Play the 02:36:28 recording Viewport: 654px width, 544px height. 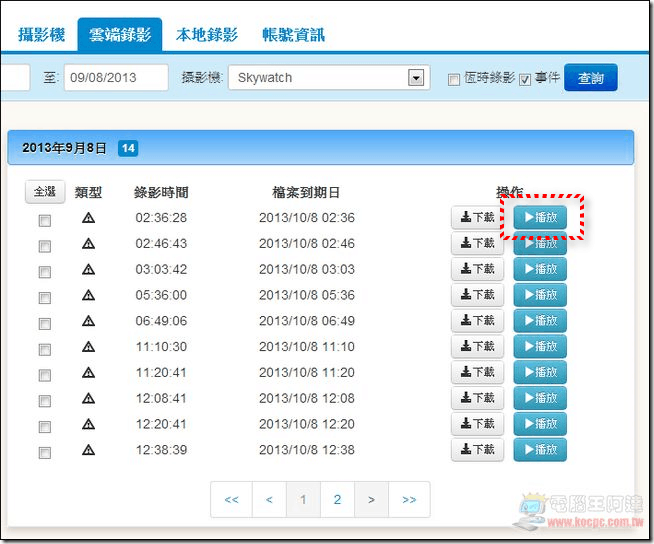coord(540,217)
